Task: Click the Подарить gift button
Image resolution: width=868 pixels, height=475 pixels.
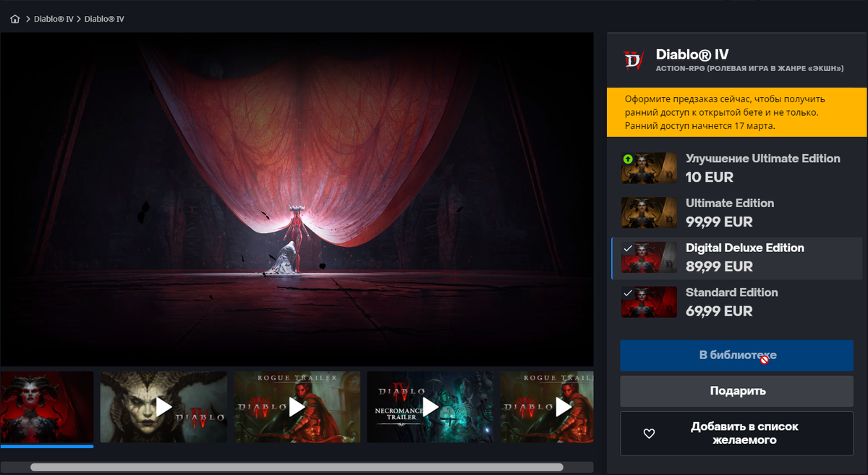Action: click(x=737, y=391)
